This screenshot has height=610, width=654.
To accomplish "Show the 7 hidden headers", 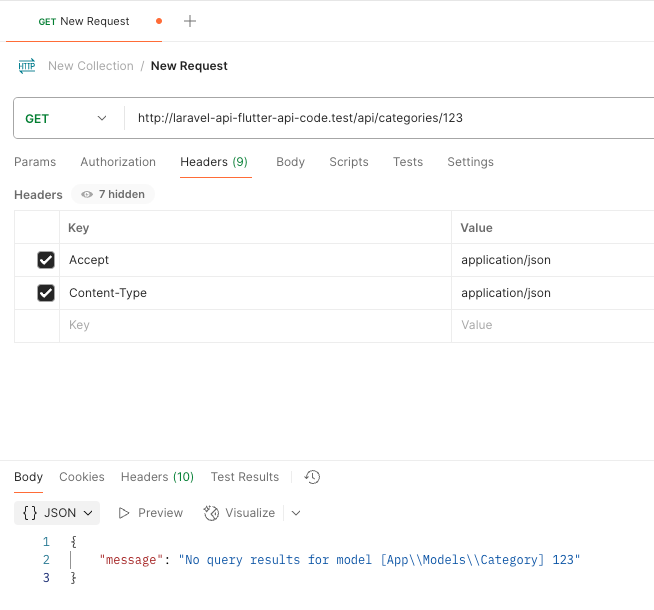I will click(113, 195).
